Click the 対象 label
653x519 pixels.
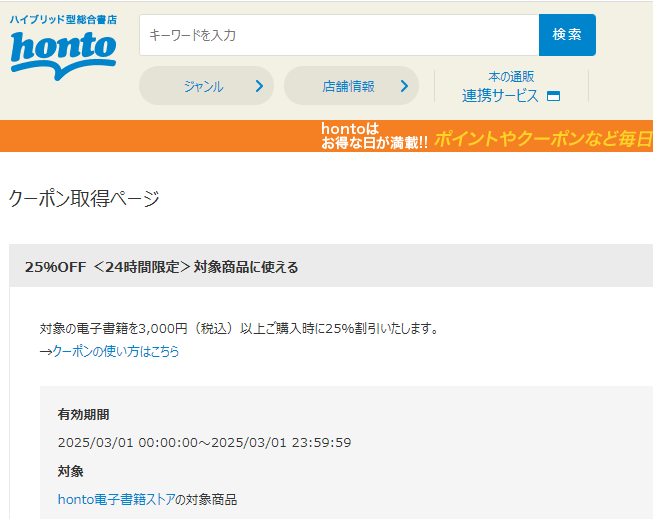click(x=70, y=472)
